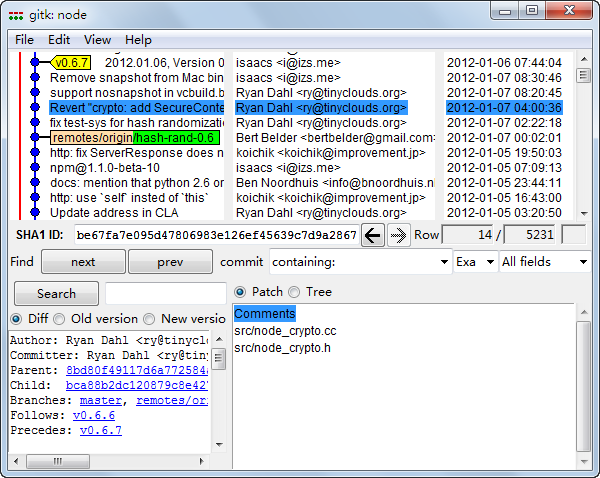Select commit 'npm@1.1.0-beta-10'
This screenshot has height=478, width=600.
point(105,168)
